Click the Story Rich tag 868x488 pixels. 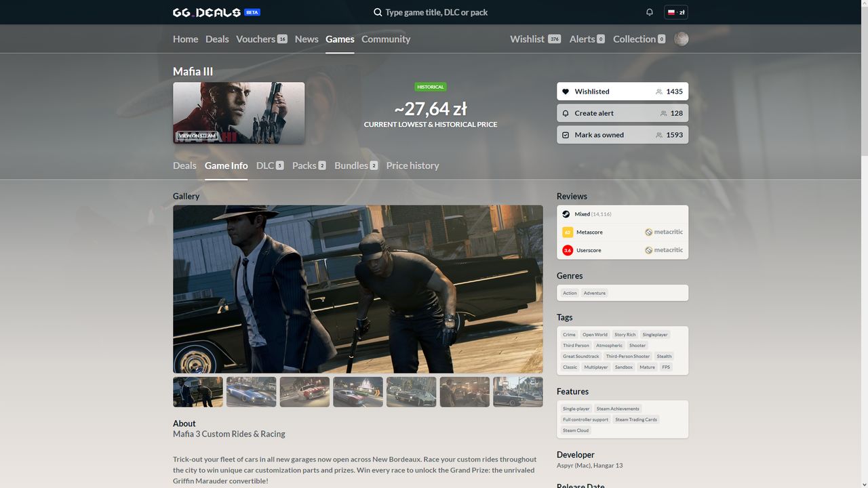(x=625, y=335)
